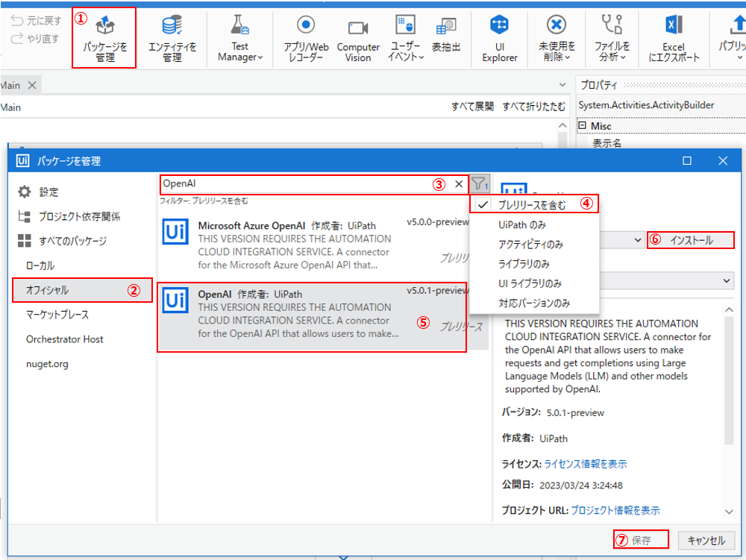The image size is (746, 560).
Task: Click the インストール button
Action: pyautogui.click(x=690, y=240)
